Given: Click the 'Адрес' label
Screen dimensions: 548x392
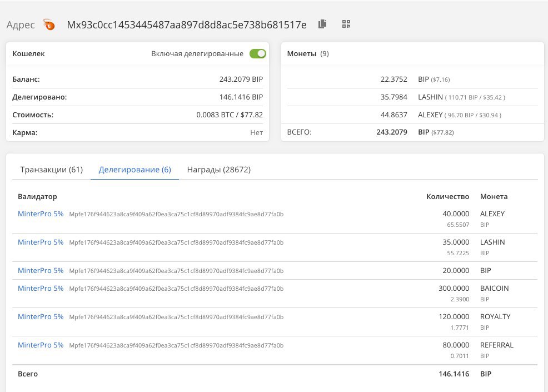Looking at the screenshot, I should click(21, 25).
